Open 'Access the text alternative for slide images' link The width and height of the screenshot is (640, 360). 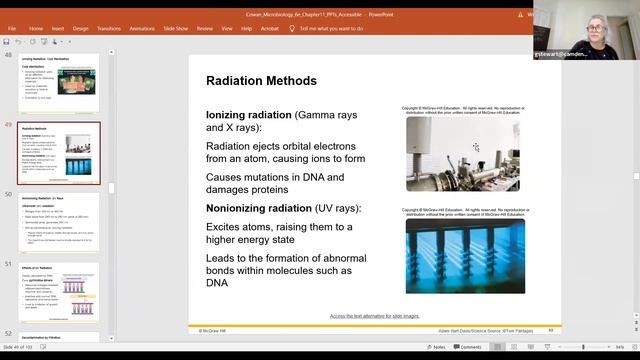click(374, 316)
